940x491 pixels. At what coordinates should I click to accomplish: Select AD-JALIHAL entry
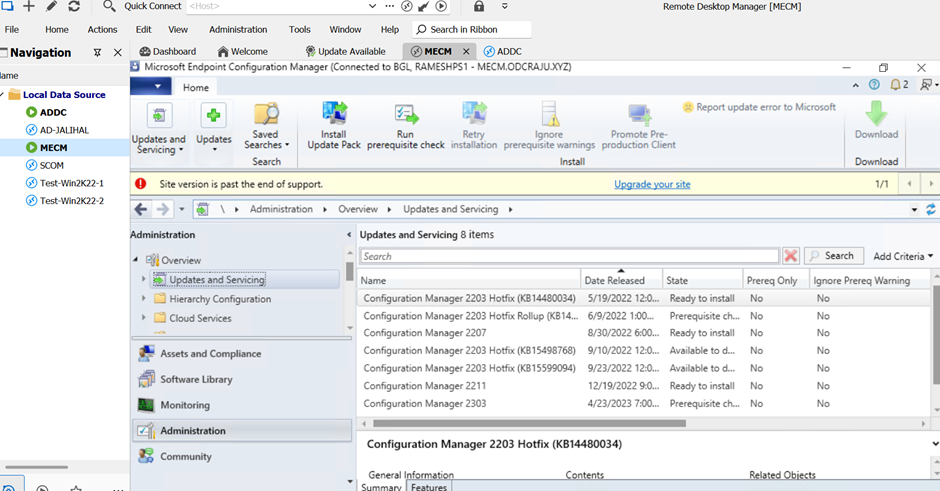[64, 130]
